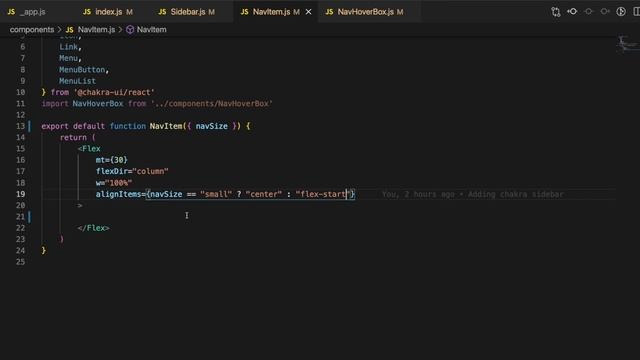Click the JS icon on _app.js tab
Image resolution: width=640 pixels, height=360 pixels.
click(x=11, y=12)
